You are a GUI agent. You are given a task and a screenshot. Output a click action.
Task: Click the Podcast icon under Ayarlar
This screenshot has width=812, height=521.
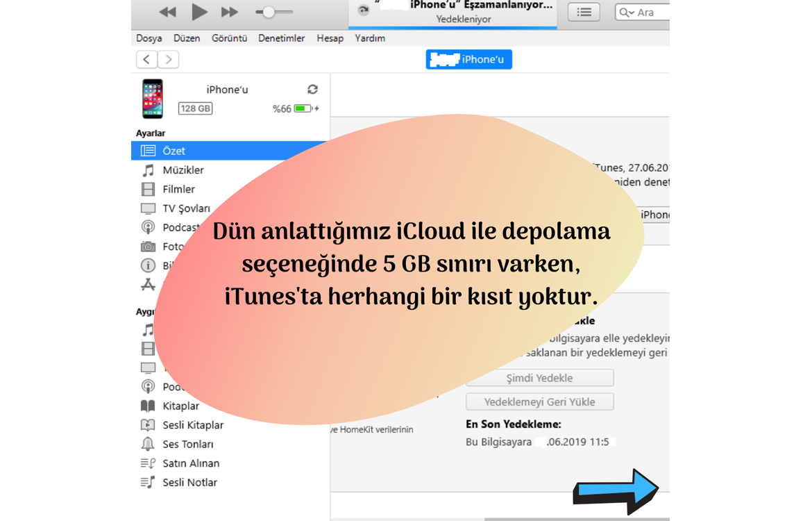tap(148, 227)
